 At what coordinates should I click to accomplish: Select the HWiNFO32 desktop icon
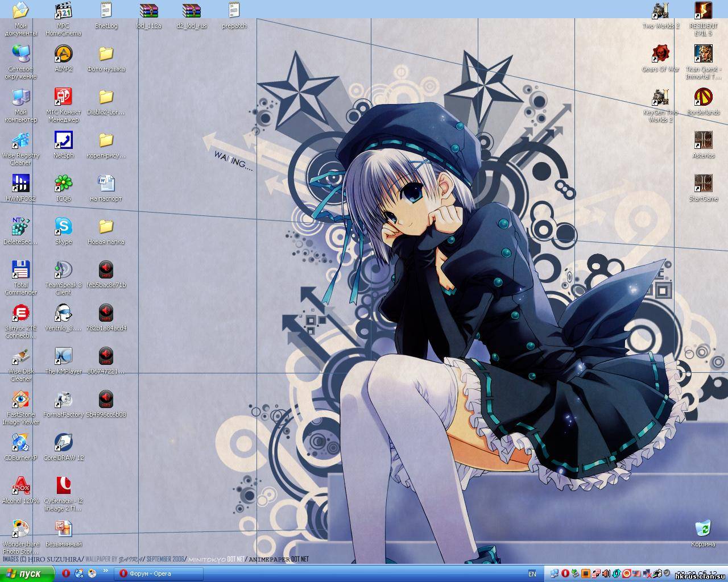tap(20, 184)
